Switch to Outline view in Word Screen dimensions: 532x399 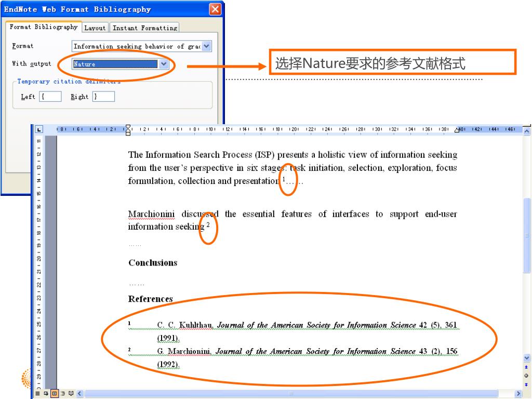tap(63, 394)
